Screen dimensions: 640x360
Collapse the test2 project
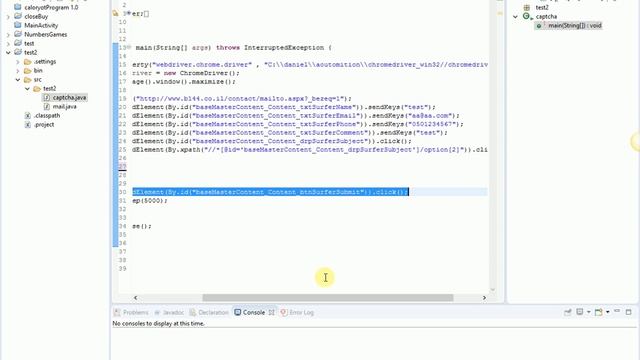[8, 53]
